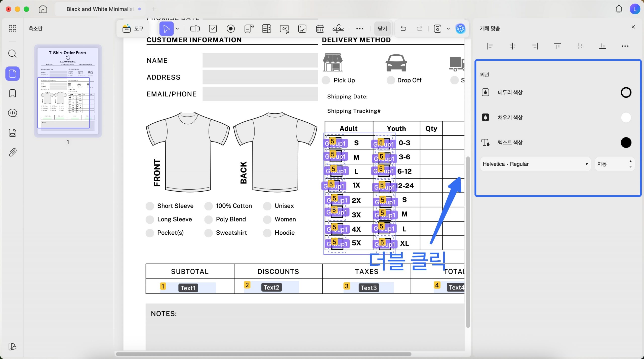Select the Drop Off radio option

[391, 80]
